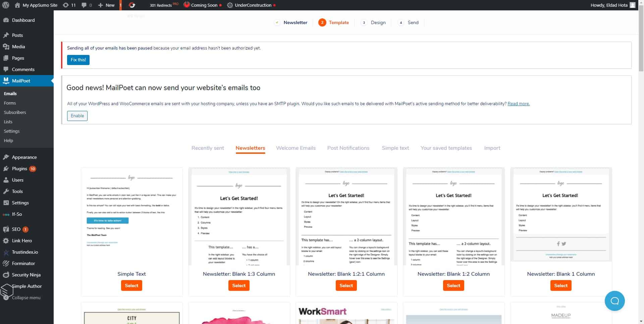Switch to Recently sent tab
This screenshot has width=644, height=324.
[208, 148]
